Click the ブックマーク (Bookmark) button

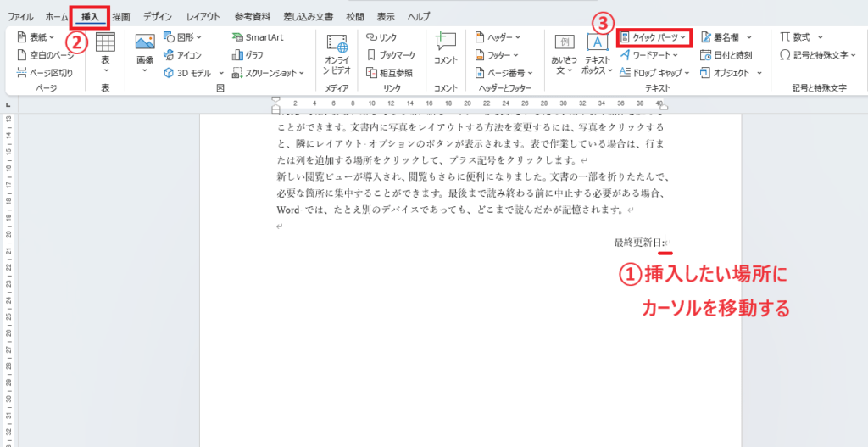click(388, 55)
